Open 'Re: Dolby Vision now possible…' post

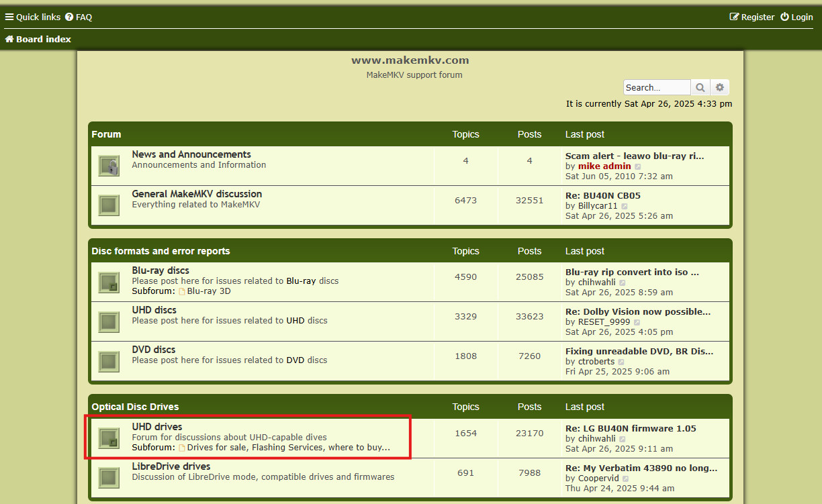pyautogui.click(x=638, y=311)
